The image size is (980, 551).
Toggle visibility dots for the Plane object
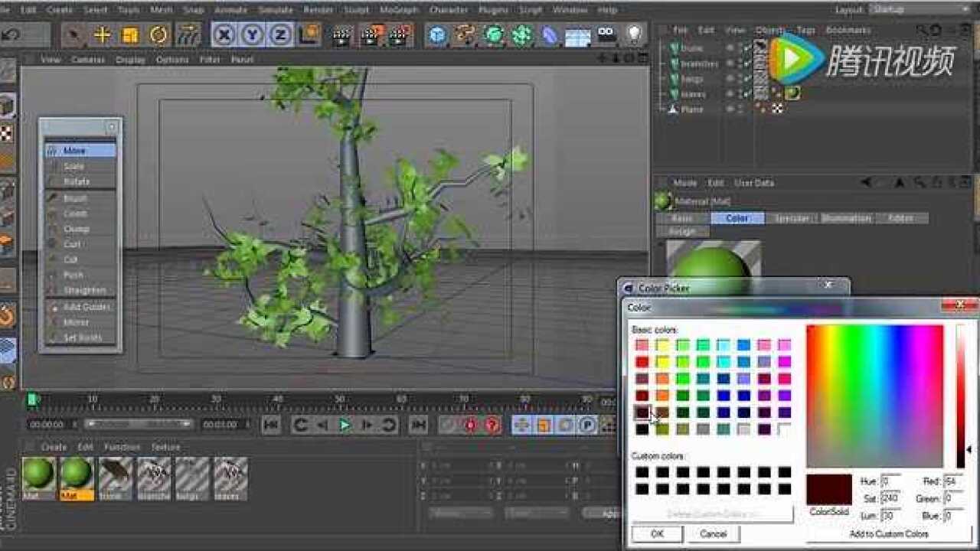coord(730,109)
